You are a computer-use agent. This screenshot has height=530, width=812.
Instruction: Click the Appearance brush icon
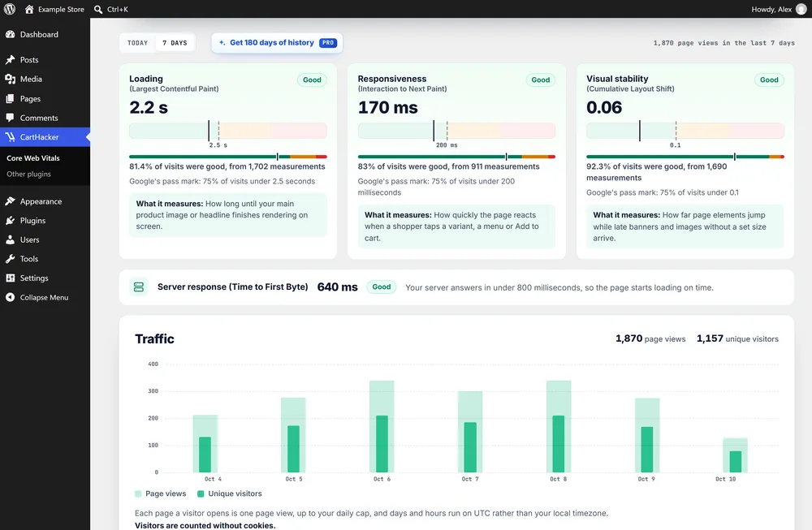[10, 201]
